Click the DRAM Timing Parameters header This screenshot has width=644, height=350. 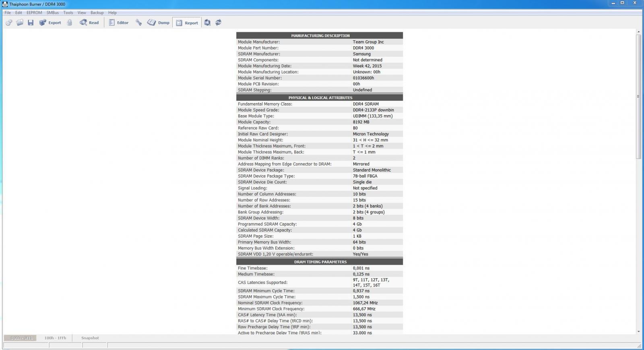tap(320, 262)
